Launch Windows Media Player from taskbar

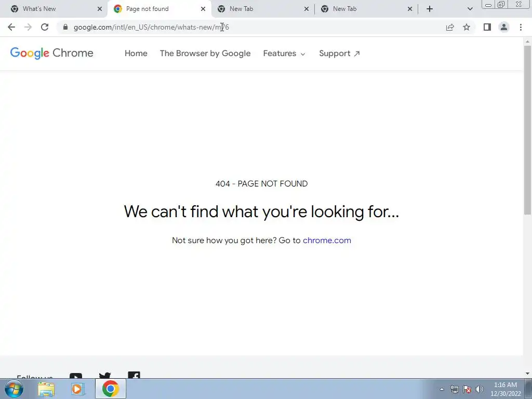click(x=78, y=389)
